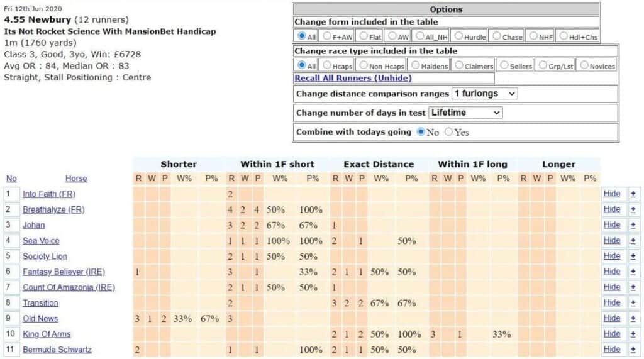Expand Johan row with plus icon
Viewport: 644px width, 359px height.
pos(633,225)
